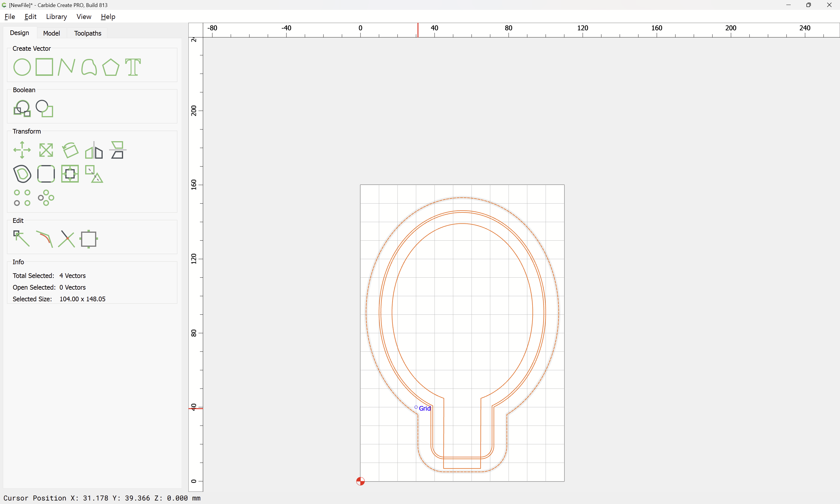This screenshot has height=504, width=840.
Task: Click the 160 mark on vertical ruler
Action: point(194,185)
